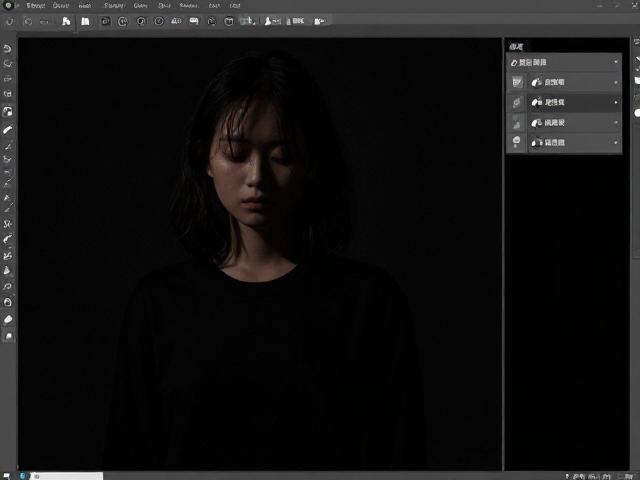Open the first menu in the menu bar

click(x=36, y=6)
